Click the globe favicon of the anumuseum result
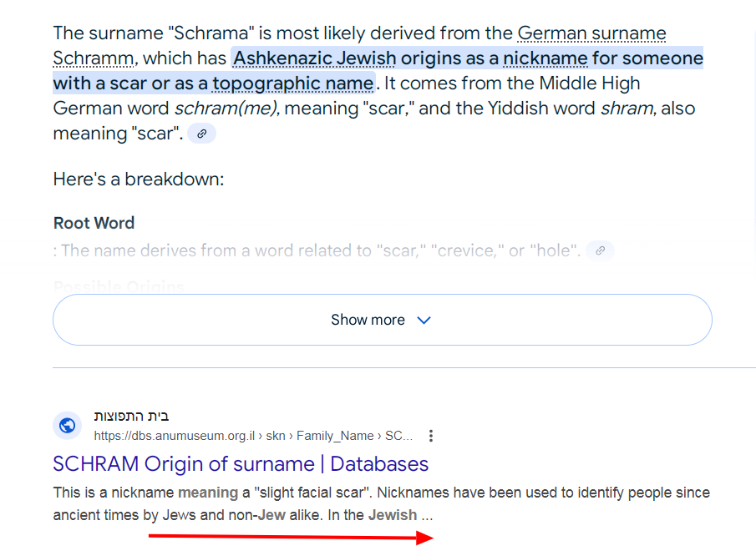Screen dimensions: 756x556 click(67, 426)
